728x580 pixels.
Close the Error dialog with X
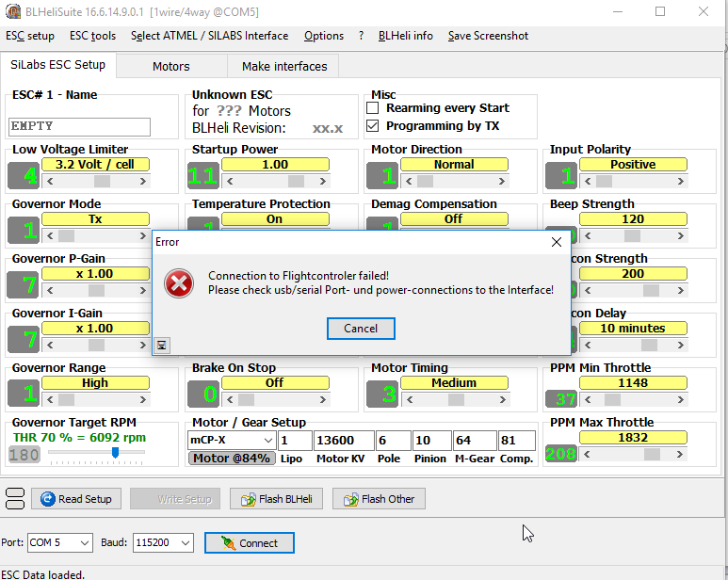pos(556,242)
